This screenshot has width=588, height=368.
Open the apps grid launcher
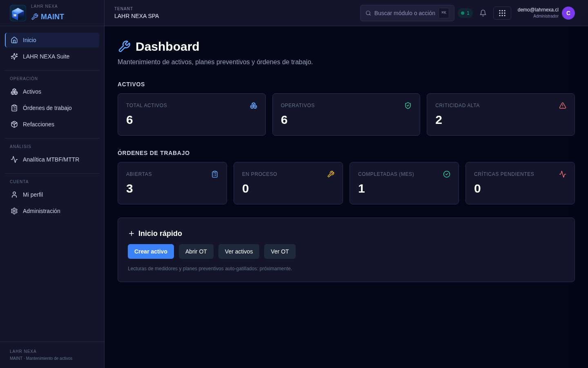click(502, 13)
